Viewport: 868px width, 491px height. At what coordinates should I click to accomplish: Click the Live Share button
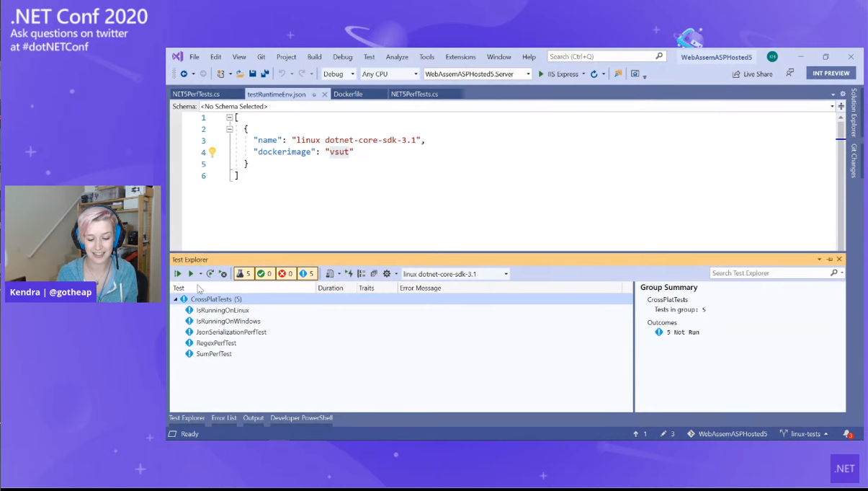coord(753,74)
